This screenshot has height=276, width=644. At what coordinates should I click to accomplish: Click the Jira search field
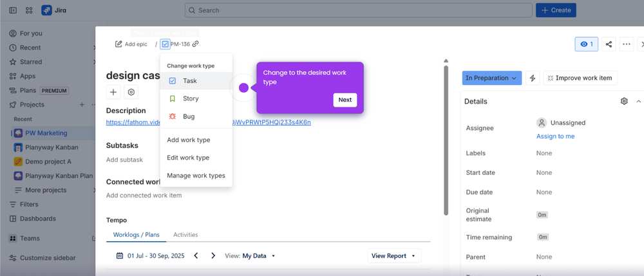[358, 10]
